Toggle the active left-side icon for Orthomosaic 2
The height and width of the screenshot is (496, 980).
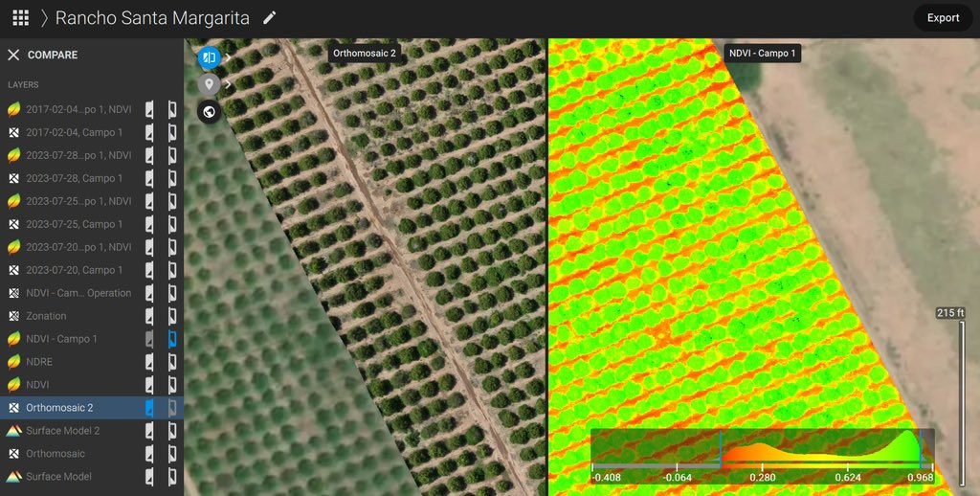tap(149, 408)
